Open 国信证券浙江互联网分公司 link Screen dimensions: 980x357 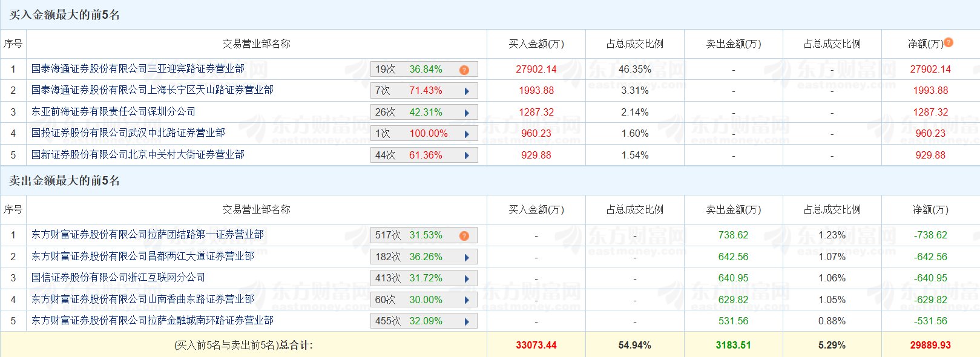coord(118,278)
